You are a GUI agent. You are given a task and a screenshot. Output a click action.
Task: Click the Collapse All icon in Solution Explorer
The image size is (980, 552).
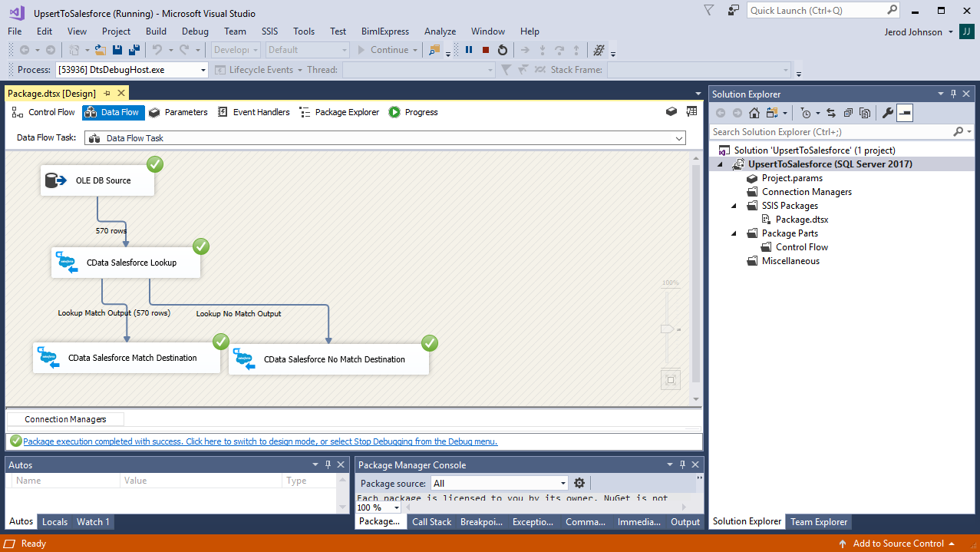coord(848,113)
